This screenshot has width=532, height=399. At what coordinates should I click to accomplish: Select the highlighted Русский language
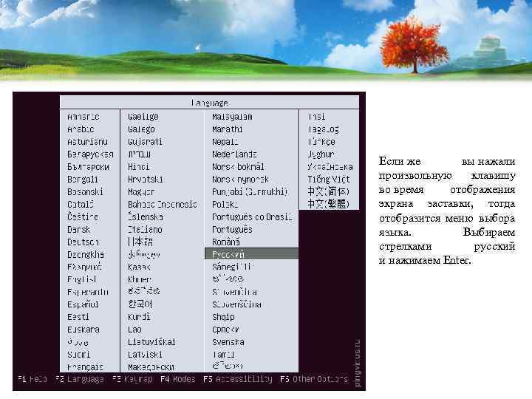pyautogui.click(x=251, y=254)
